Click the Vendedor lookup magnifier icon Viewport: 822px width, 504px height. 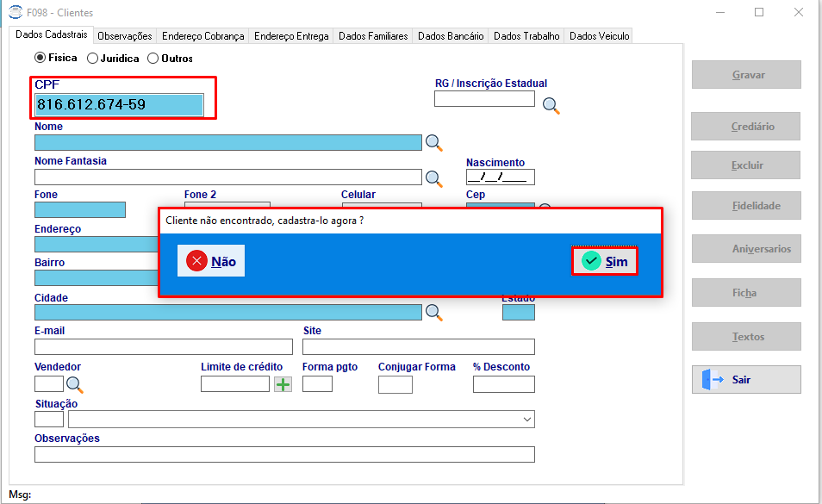pos(74,384)
